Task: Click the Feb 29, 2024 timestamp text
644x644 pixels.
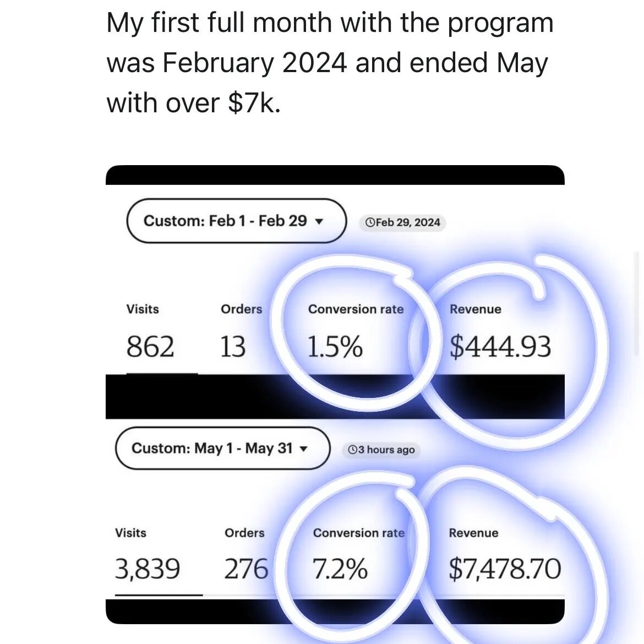Action: pos(408,222)
